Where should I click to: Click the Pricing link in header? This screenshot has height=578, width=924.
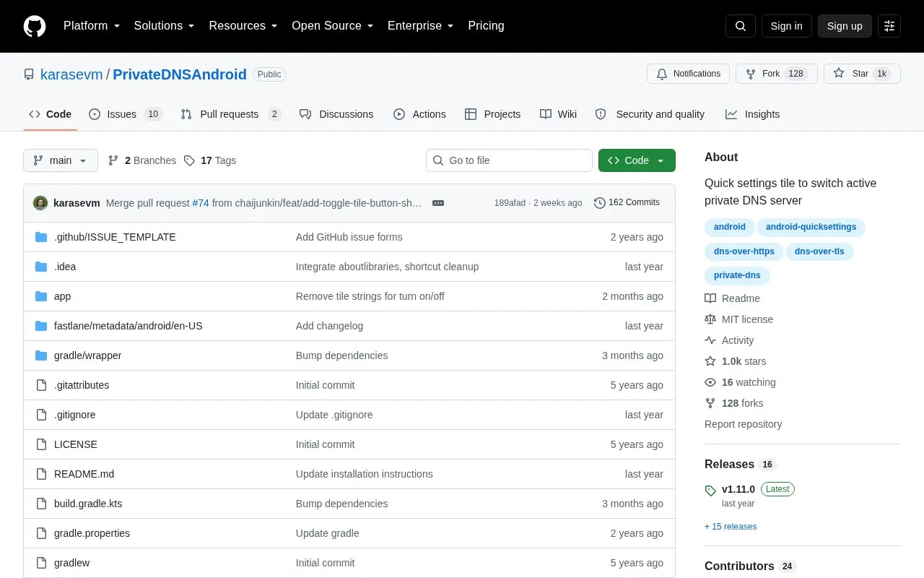[x=486, y=26]
